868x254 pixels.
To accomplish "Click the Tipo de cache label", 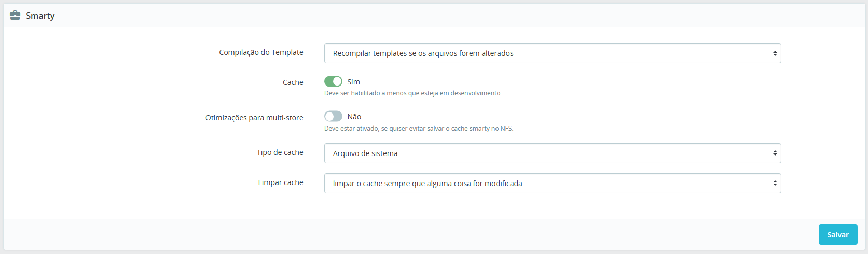I will [280, 152].
